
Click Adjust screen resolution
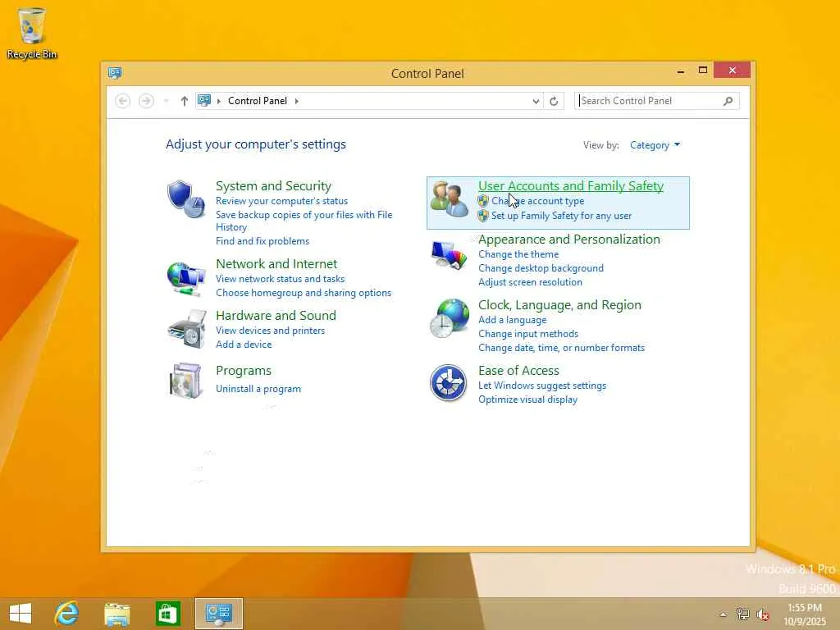tap(531, 282)
